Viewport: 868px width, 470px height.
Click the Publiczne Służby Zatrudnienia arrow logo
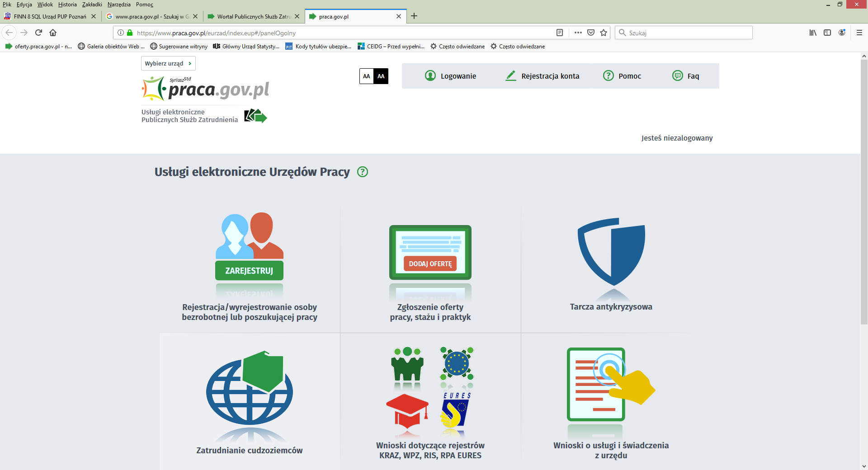(x=255, y=116)
